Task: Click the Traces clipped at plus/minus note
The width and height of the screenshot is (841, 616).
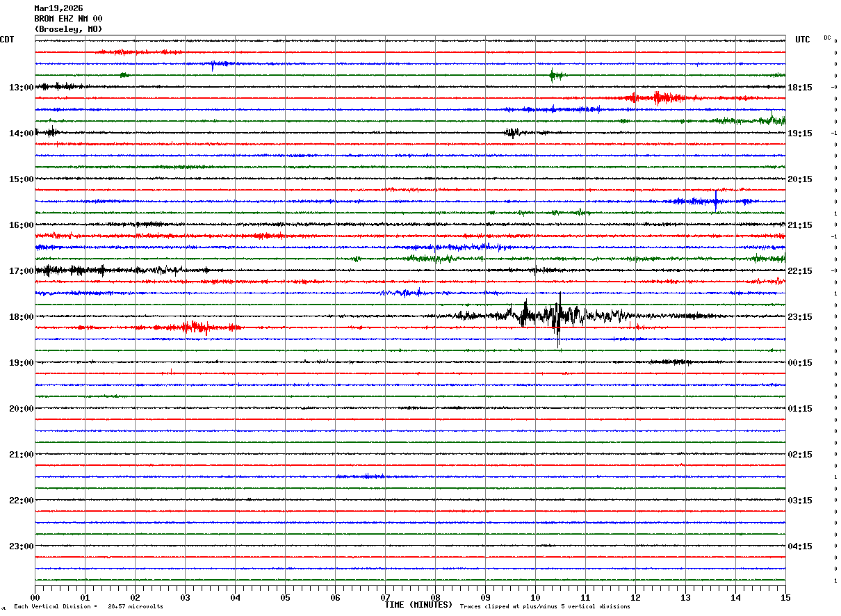Action: (x=545, y=607)
